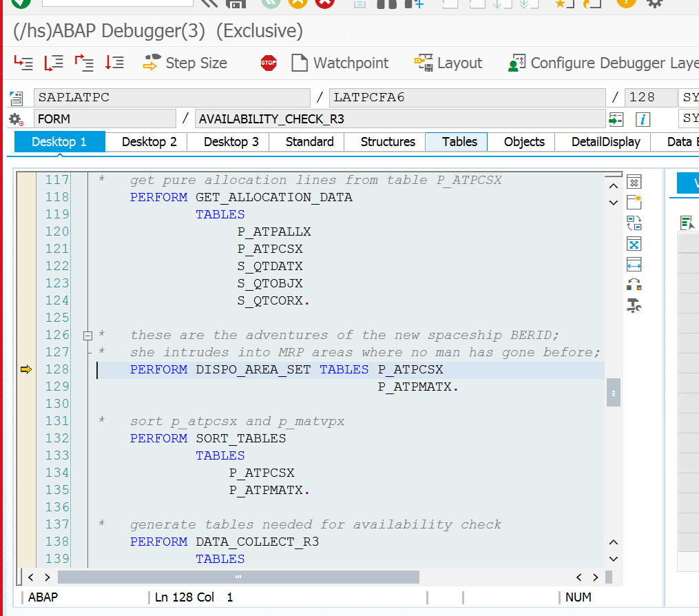This screenshot has height=616, width=699.
Task: Click the GET_ALLOCATION_DATA routine name
Action: pos(274,197)
